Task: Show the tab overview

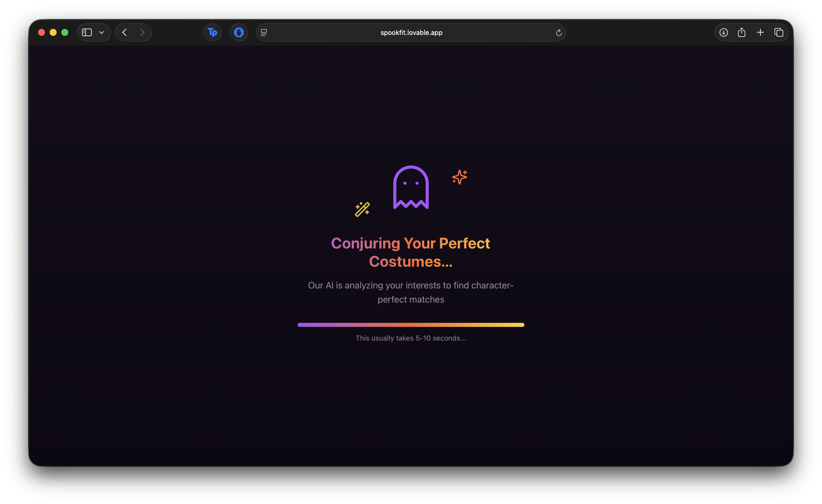Action: pos(779,32)
